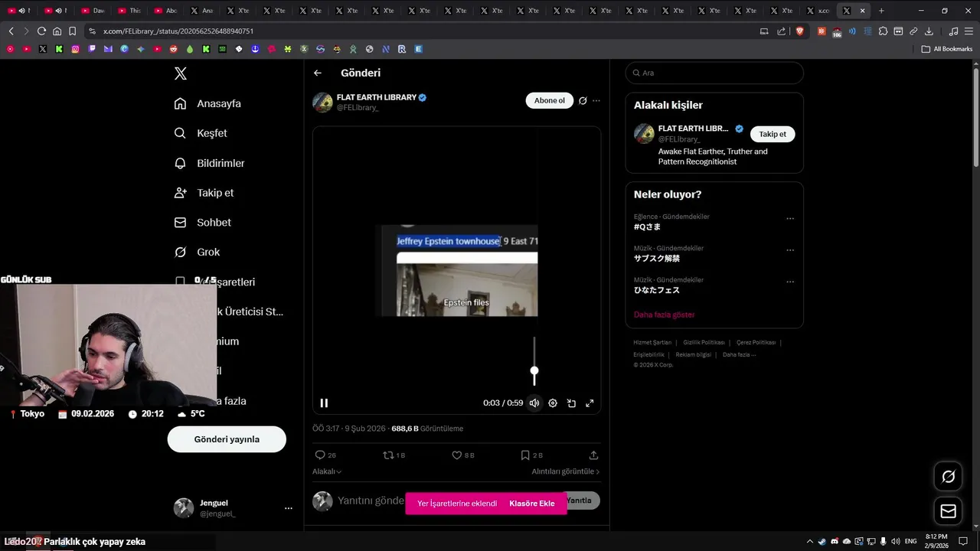This screenshot has height=551, width=980.
Task: Click the Abone ol subscribe button
Action: 549,100
